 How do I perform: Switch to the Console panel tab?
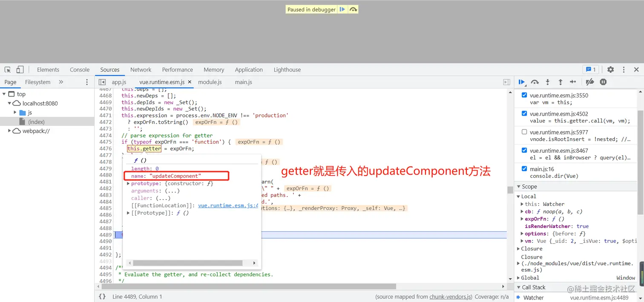click(80, 70)
